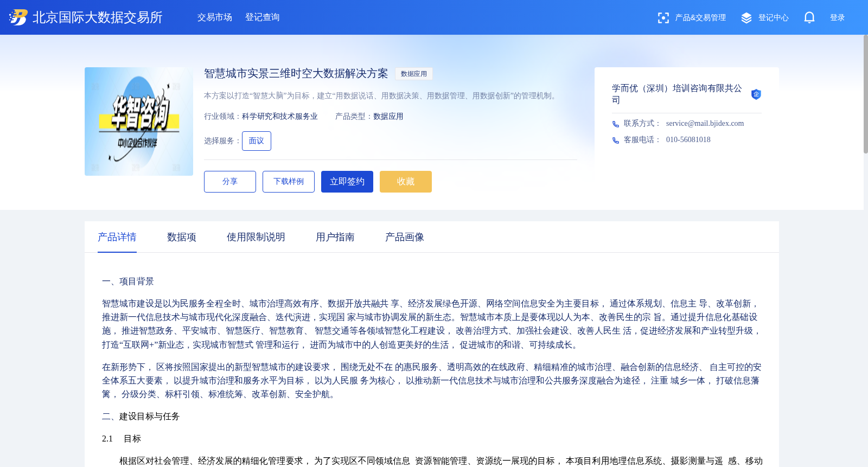Open the 产品&交易管理 scan icon

click(663, 18)
